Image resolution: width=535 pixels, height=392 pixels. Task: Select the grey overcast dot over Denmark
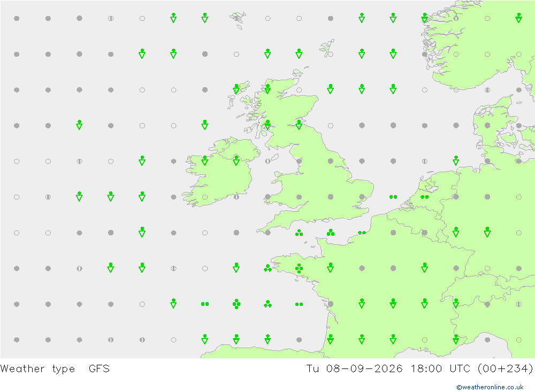(x=487, y=126)
